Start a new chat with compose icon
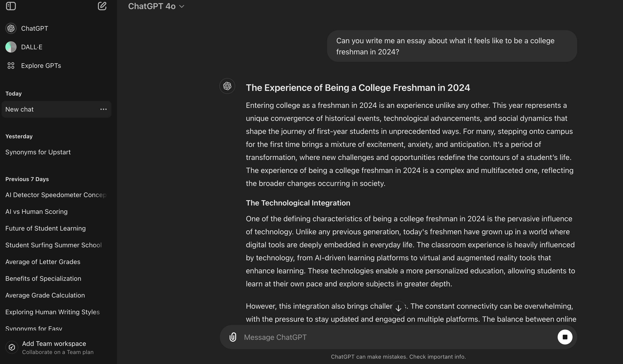 pyautogui.click(x=102, y=6)
